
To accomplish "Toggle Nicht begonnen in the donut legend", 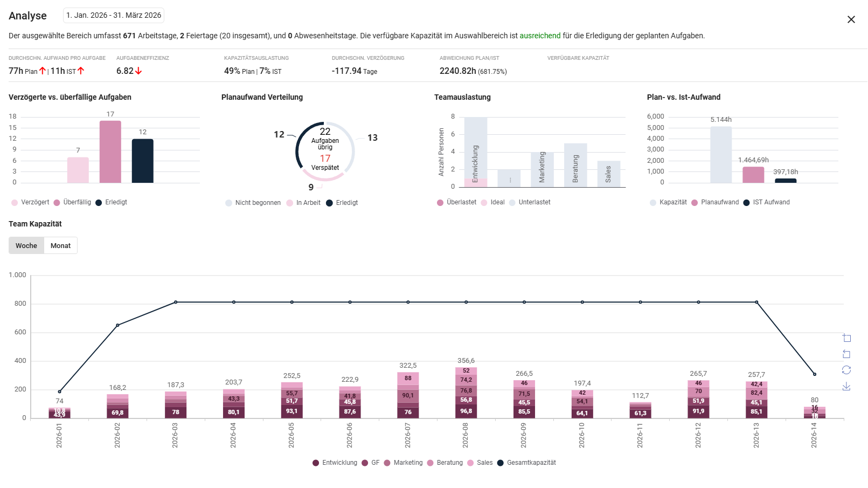I will point(253,203).
